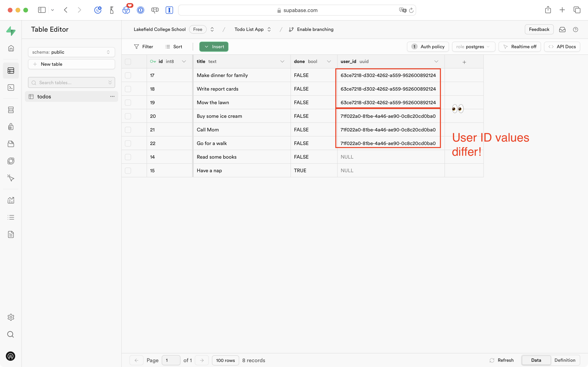
Task: Click the Realtime off button
Action: click(x=520, y=47)
